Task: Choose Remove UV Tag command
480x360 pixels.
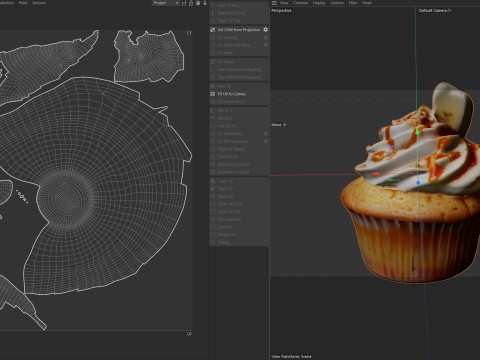Action: coord(231,13)
